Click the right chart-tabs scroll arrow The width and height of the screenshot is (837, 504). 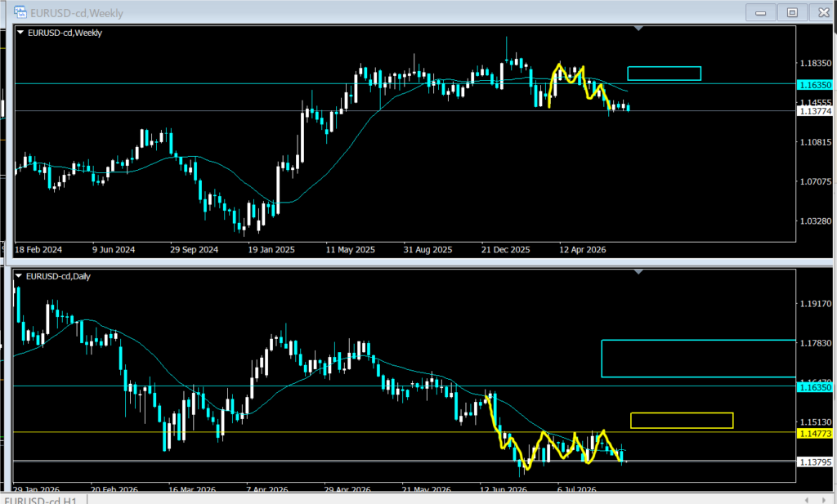pyautogui.click(x=824, y=500)
